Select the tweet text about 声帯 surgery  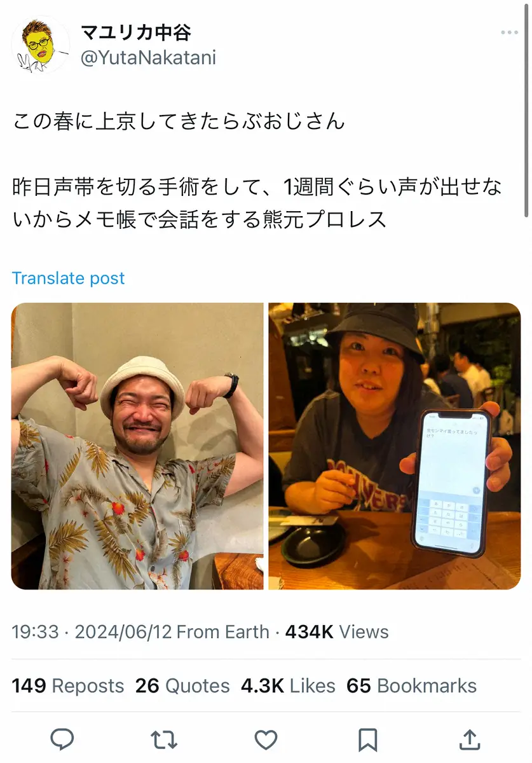point(257,203)
